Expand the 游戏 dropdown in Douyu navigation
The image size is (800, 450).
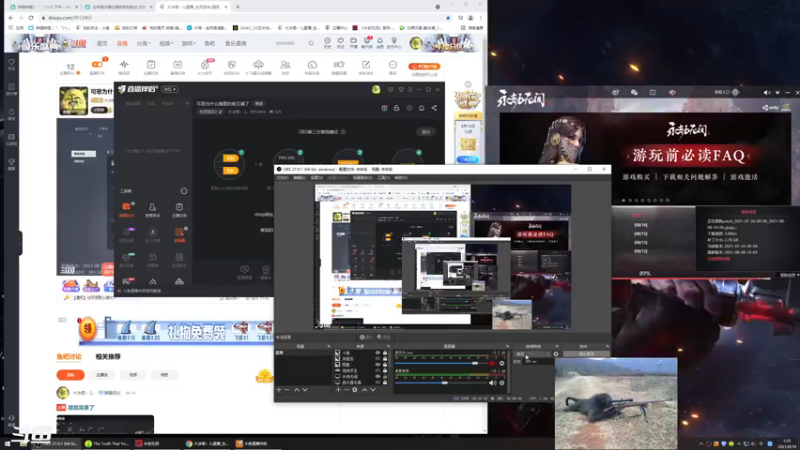coord(189,43)
